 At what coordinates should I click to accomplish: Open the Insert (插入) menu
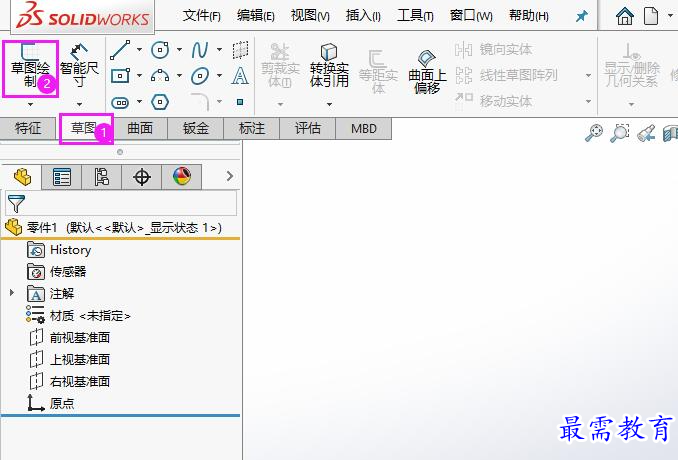363,17
